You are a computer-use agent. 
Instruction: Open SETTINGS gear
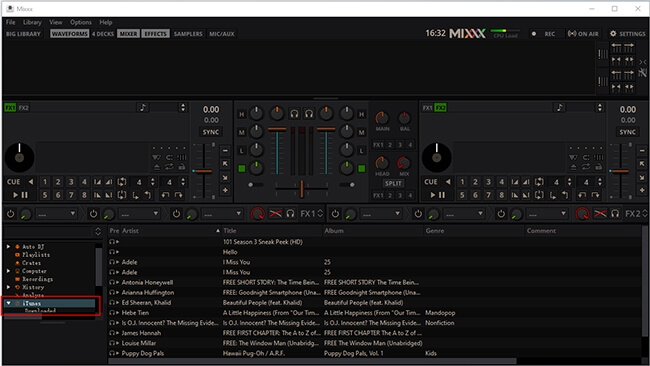[x=627, y=34]
